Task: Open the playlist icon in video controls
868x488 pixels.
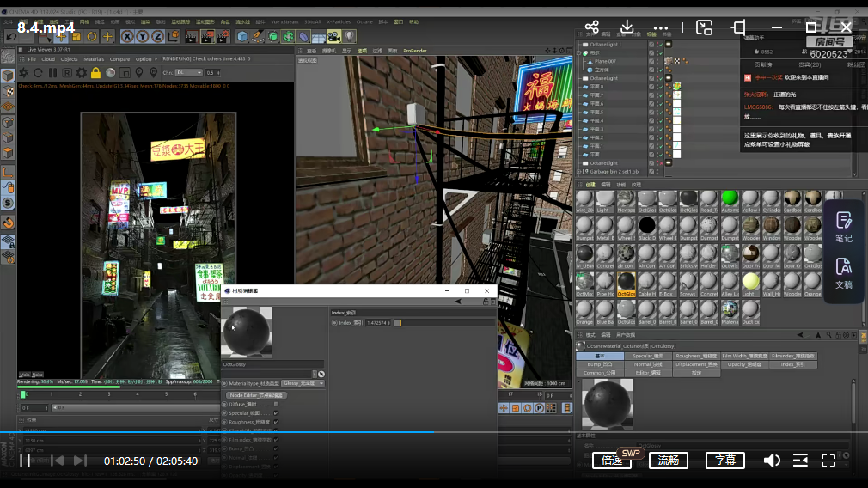Action: pyautogui.click(x=800, y=461)
